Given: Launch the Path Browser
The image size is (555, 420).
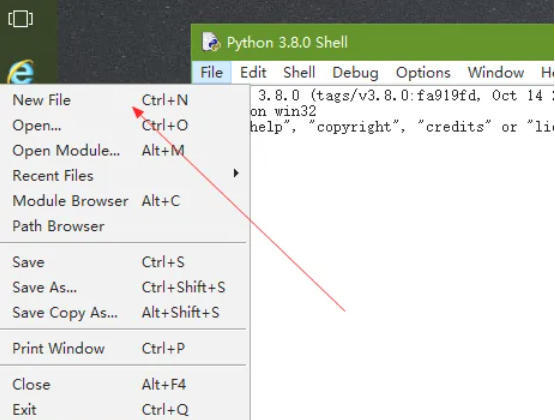Looking at the screenshot, I should pos(124,226).
